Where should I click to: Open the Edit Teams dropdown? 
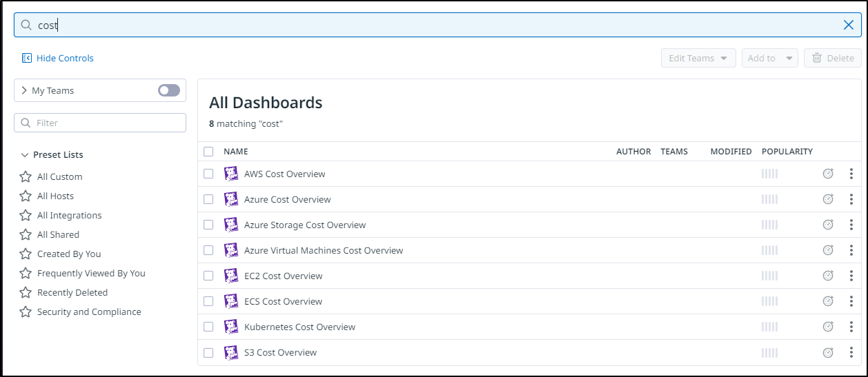(x=698, y=58)
